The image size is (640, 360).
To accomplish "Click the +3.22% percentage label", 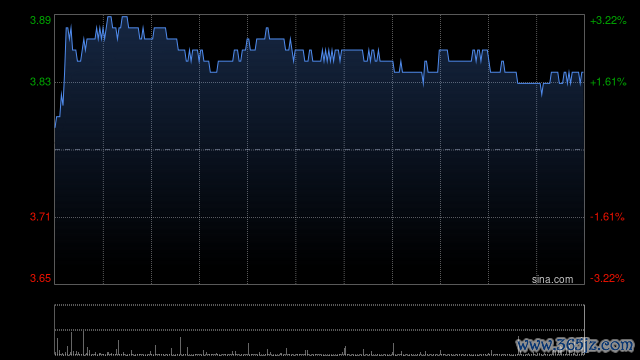I will (608, 20).
